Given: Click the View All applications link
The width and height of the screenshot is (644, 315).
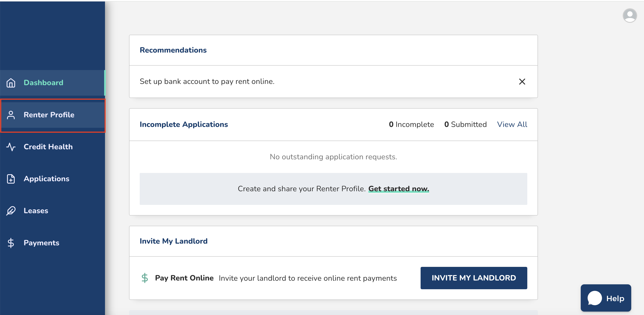Looking at the screenshot, I should pos(512,125).
